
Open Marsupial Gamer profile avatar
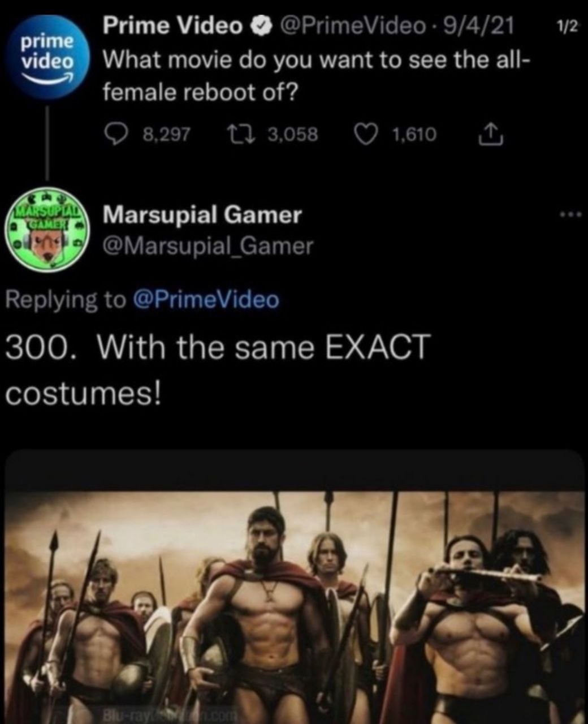48,229
